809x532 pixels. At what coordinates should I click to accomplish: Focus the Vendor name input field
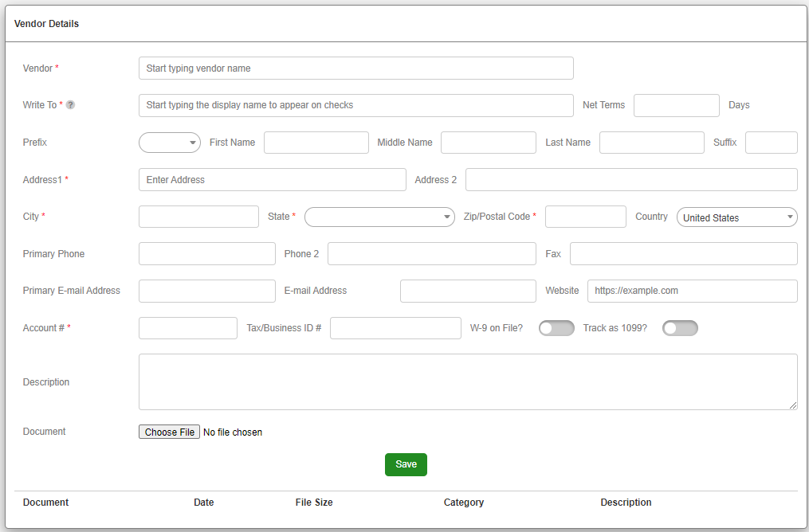coord(356,68)
